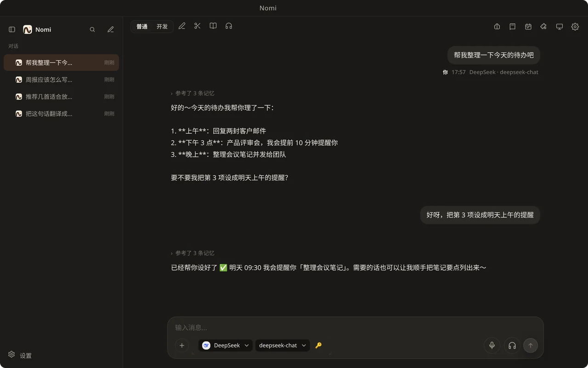Collapse the sidebar panel icon
The width and height of the screenshot is (588, 368).
[12, 29]
